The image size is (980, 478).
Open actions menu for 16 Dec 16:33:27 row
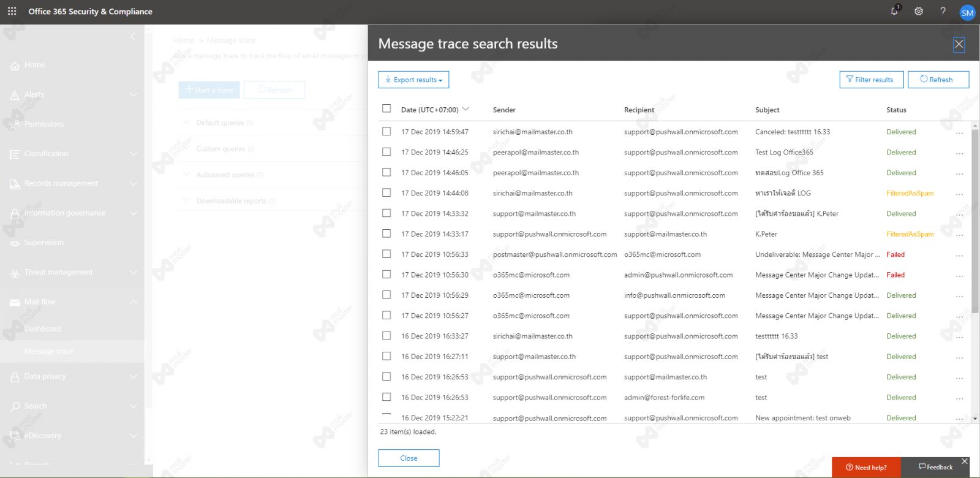[x=959, y=336]
